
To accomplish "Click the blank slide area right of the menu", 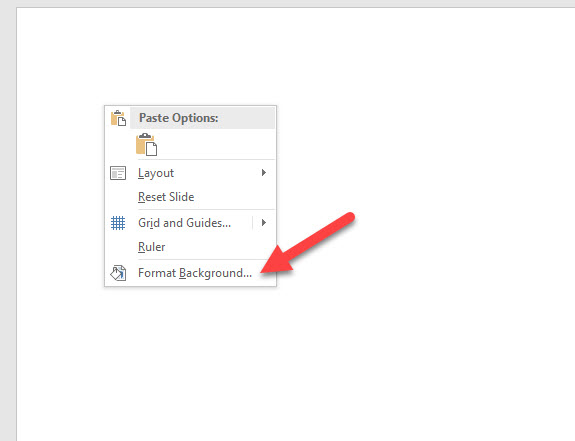I will coord(440,183).
